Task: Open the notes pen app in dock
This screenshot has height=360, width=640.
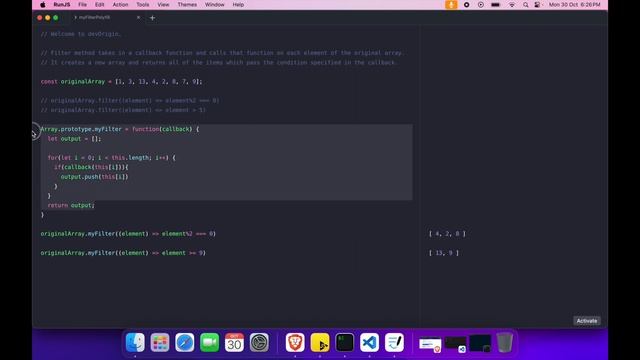Action: [394, 342]
